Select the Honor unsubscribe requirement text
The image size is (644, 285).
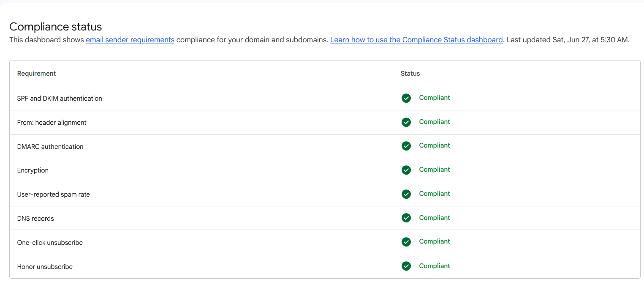pyautogui.click(x=45, y=267)
